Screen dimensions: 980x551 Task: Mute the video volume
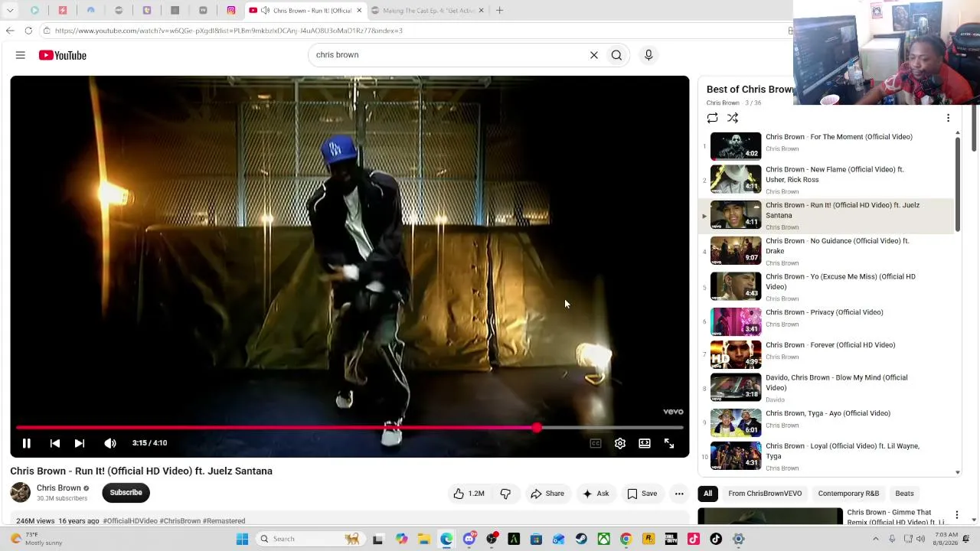tap(110, 443)
